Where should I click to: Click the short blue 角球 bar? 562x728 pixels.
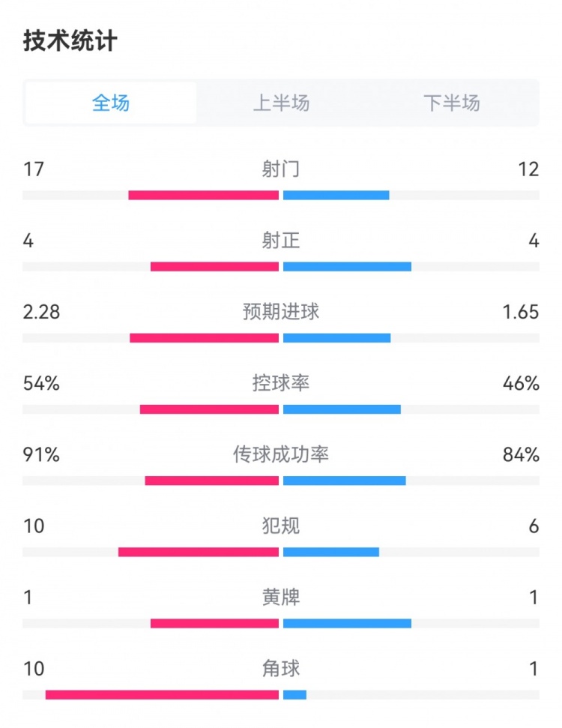tap(294, 695)
